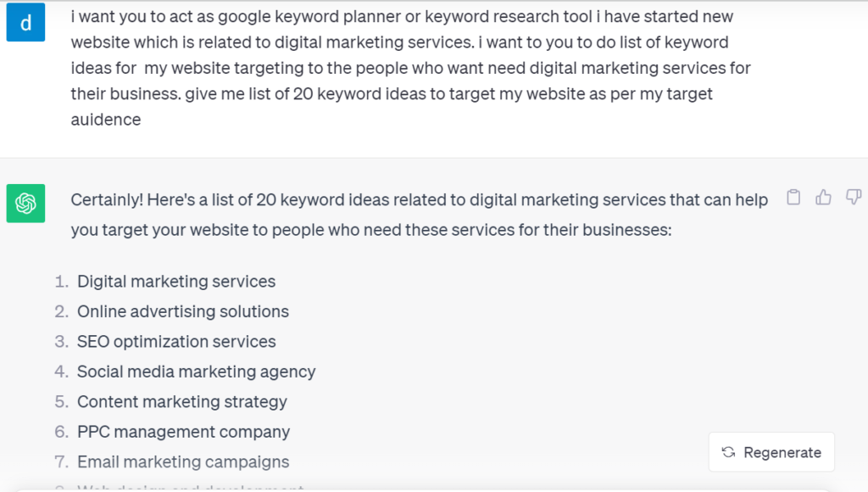Click 'PPC management company' list entry
The width and height of the screenshot is (868, 492).
point(183,432)
